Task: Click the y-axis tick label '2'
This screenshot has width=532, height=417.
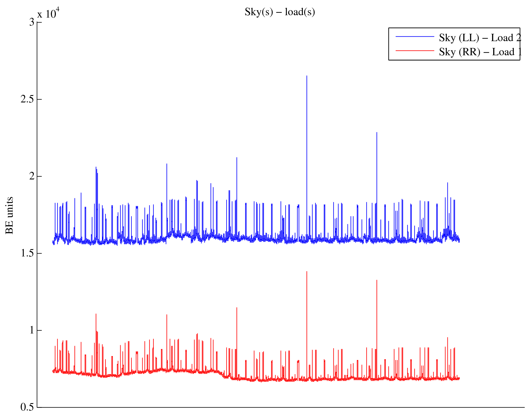Action: tap(32, 176)
